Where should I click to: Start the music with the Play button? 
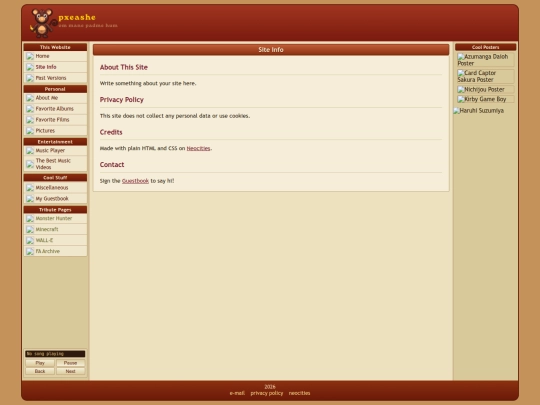pyautogui.click(x=40, y=363)
